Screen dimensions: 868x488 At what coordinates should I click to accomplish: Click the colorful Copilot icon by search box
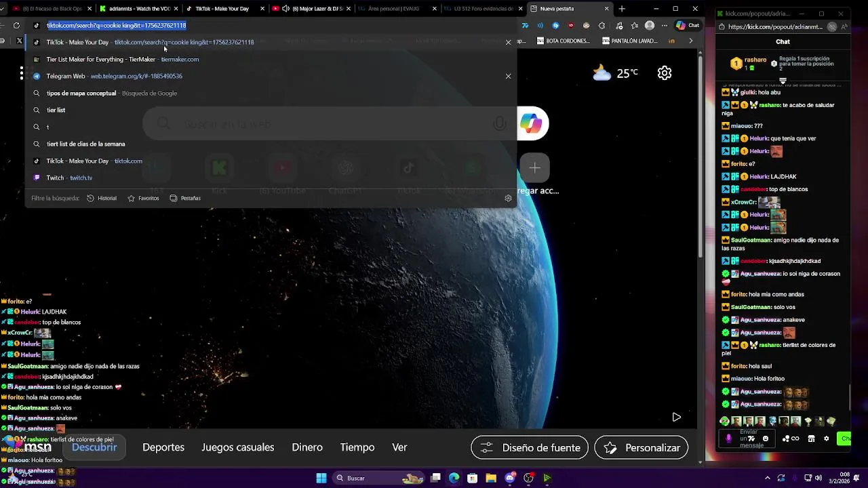pyautogui.click(x=532, y=123)
